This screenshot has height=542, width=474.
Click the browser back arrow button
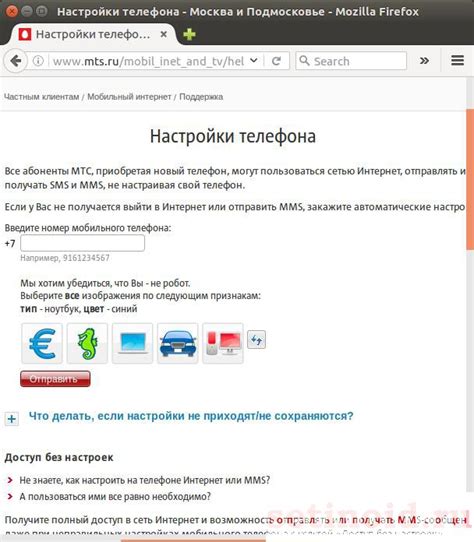15,61
